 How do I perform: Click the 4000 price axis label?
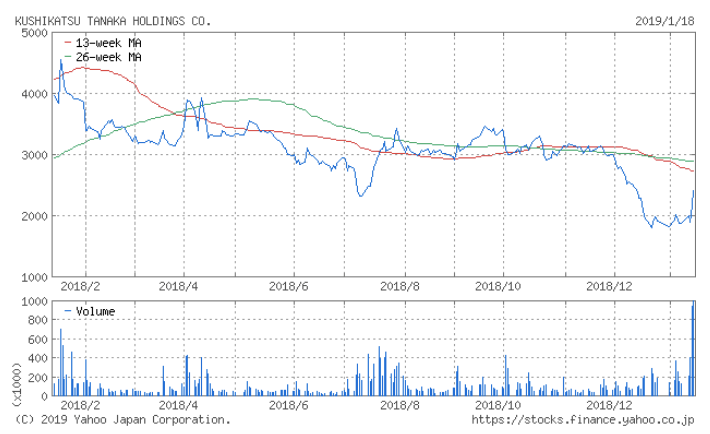34,94
